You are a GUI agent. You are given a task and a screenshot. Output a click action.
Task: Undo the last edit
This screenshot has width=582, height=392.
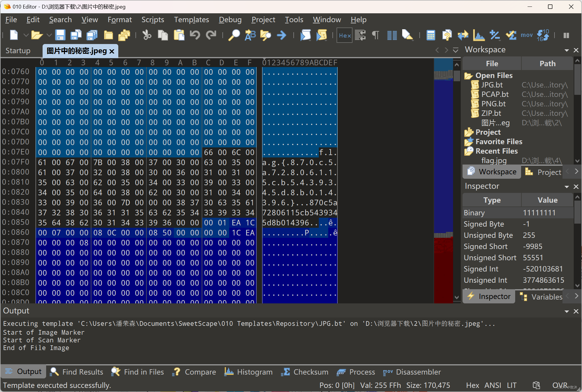click(195, 35)
